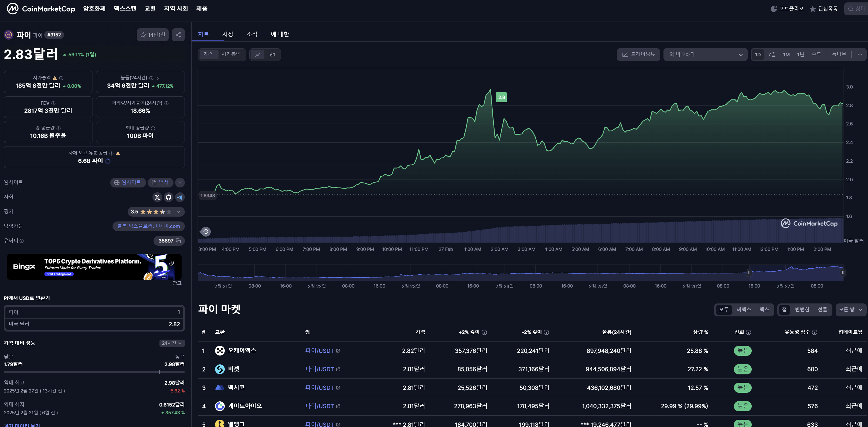
Task: Click the right handle of timeline range slider
Action: click(x=843, y=273)
